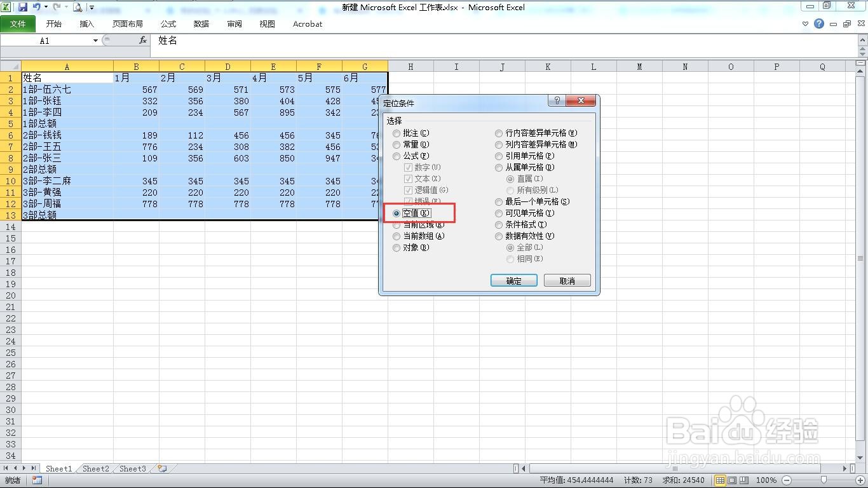Screen dimensions: 868x488
Task: Select the 空值 radio option
Action: (412, 213)
